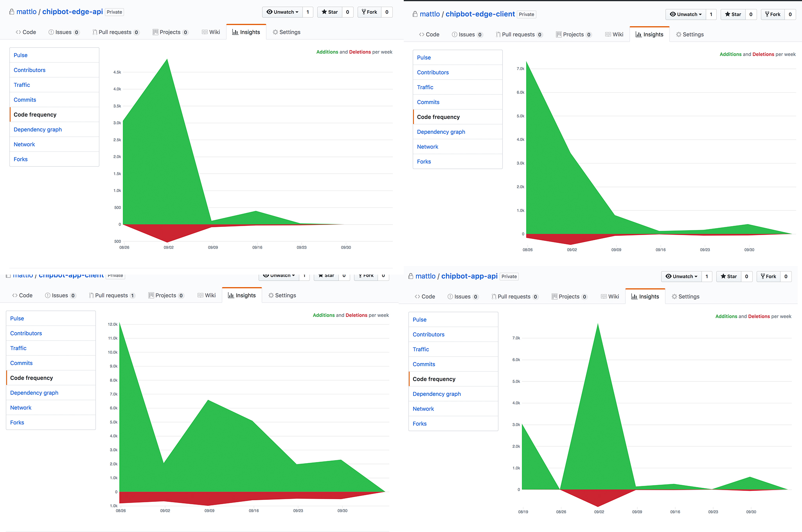Click the lock icon beside mattlo / chipbot-app-api
This screenshot has width=802, height=532.
tap(411, 276)
